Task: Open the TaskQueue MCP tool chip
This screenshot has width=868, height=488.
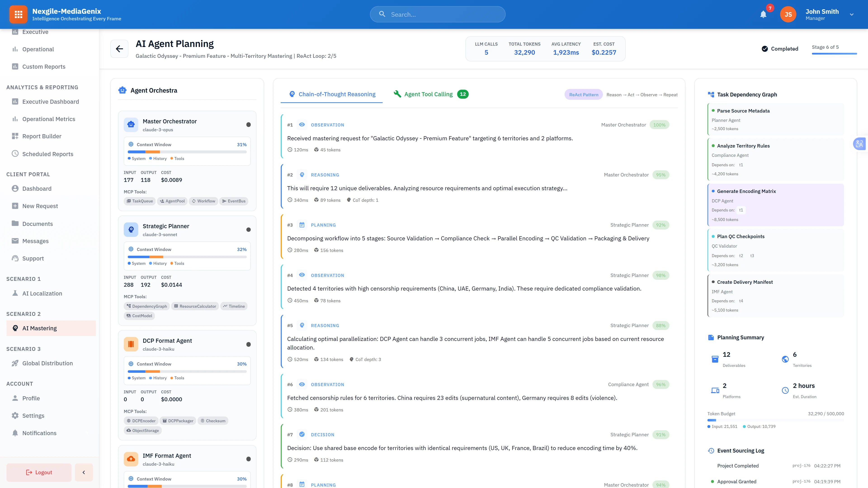Action: pyautogui.click(x=139, y=201)
